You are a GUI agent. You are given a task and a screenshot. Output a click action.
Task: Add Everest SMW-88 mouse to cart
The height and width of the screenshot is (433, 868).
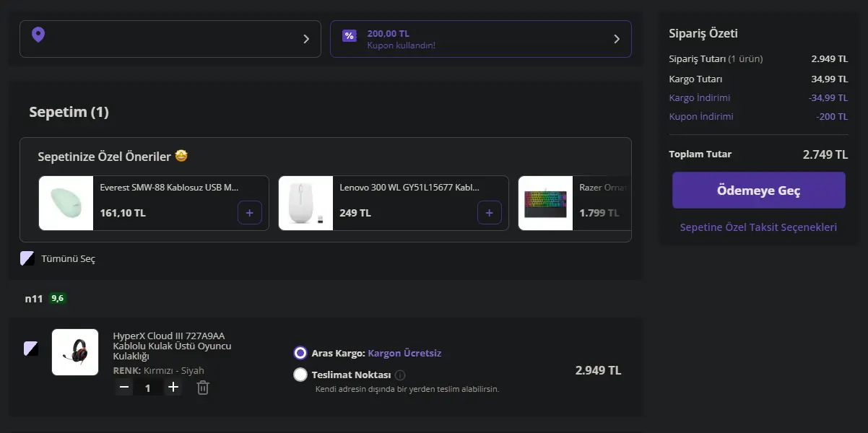[x=250, y=213]
